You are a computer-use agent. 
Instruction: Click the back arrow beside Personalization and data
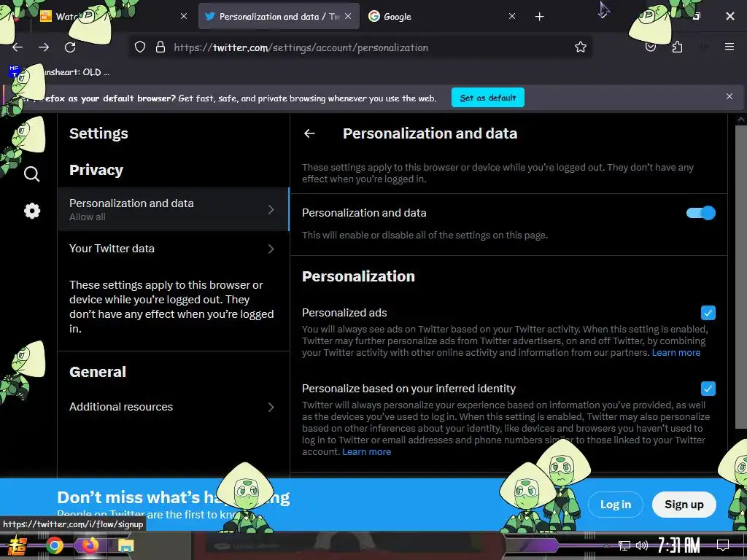(309, 134)
